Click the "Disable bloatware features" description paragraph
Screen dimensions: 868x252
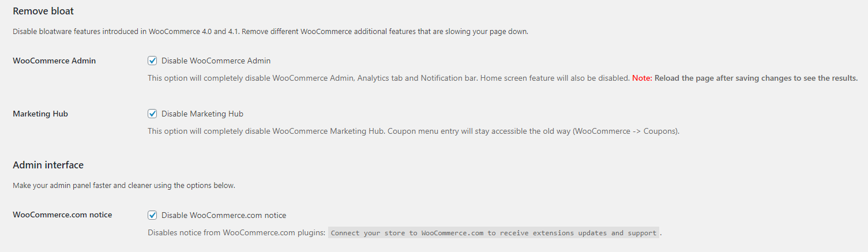pyautogui.click(x=270, y=32)
